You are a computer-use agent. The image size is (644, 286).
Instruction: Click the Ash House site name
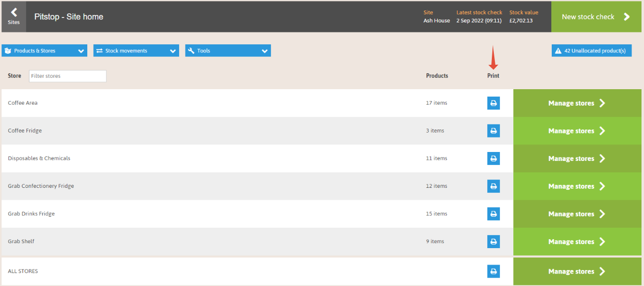pyautogui.click(x=436, y=20)
